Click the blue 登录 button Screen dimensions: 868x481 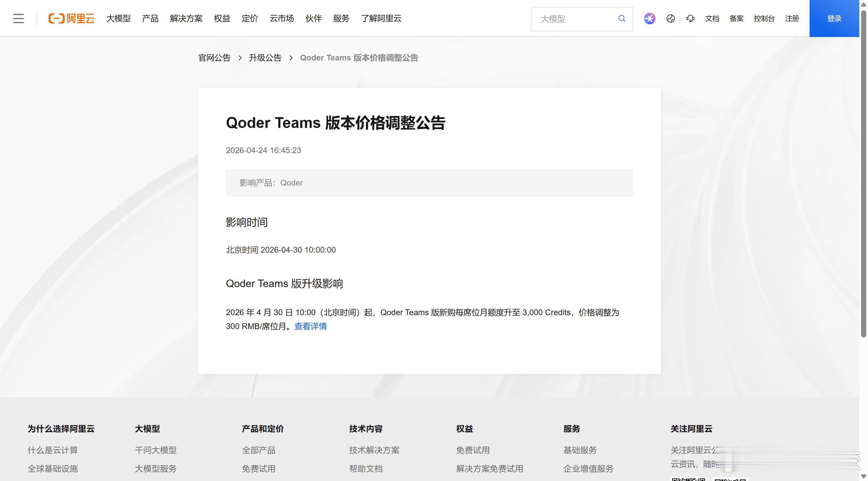(834, 19)
